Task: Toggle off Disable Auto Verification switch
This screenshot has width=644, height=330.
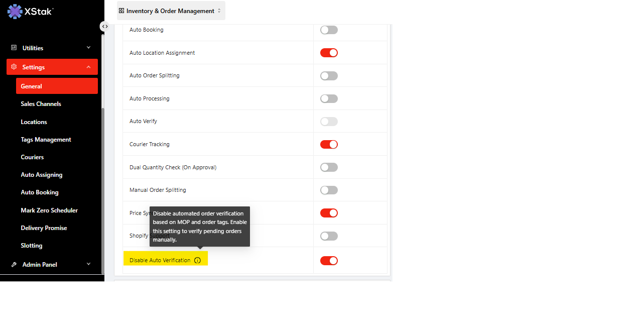Action: 329,261
